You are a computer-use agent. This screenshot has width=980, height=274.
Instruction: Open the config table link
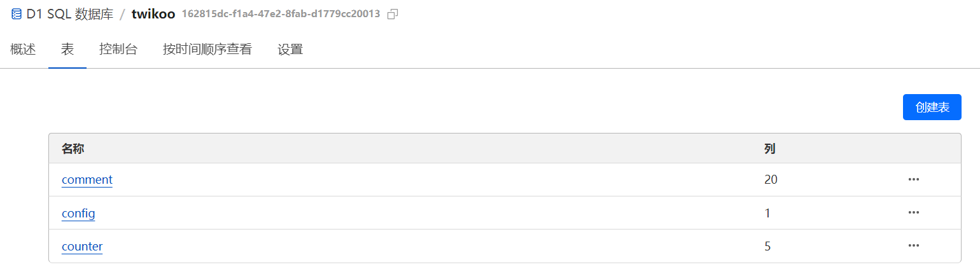pyautogui.click(x=78, y=213)
